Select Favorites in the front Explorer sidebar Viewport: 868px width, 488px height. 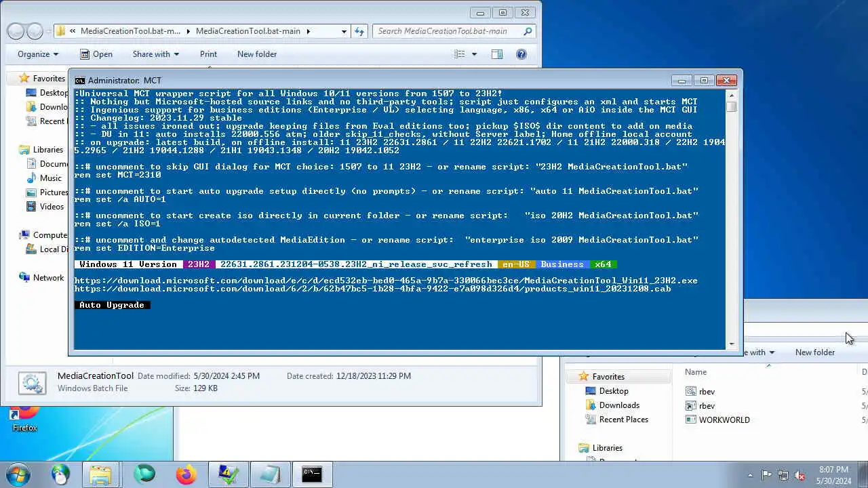pyautogui.click(x=49, y=79)
